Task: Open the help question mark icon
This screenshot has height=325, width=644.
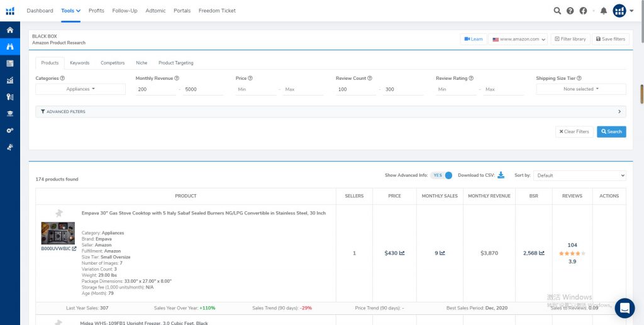Action: click(570, 11)
